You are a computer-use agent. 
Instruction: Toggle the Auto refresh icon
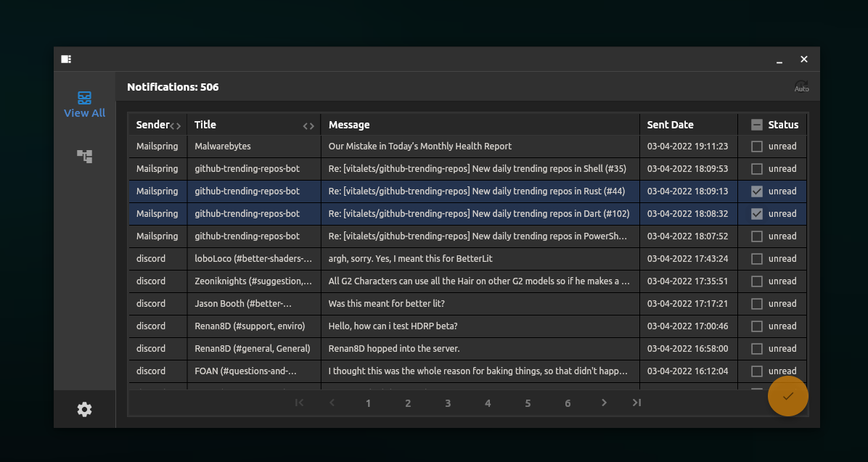(x=801, y=87)
